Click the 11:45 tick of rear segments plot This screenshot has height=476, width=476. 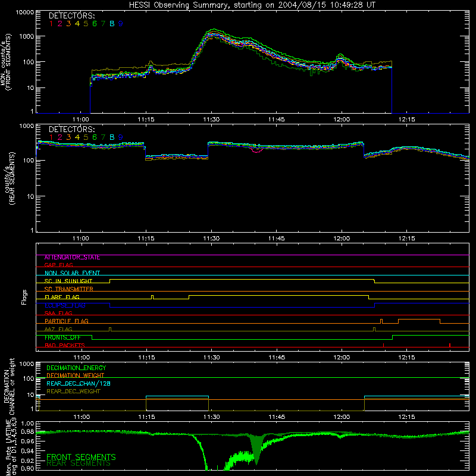coord(277,239)
